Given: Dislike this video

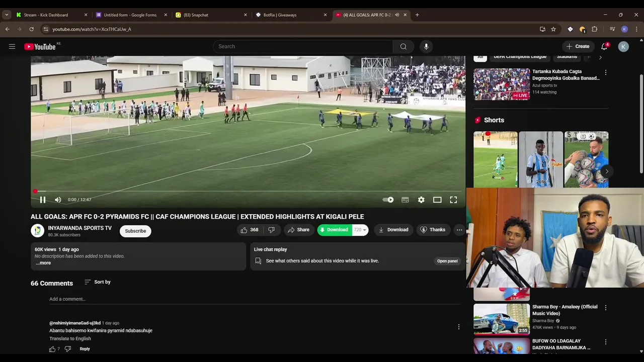Looking at the screenshot, I should [272, 230].
